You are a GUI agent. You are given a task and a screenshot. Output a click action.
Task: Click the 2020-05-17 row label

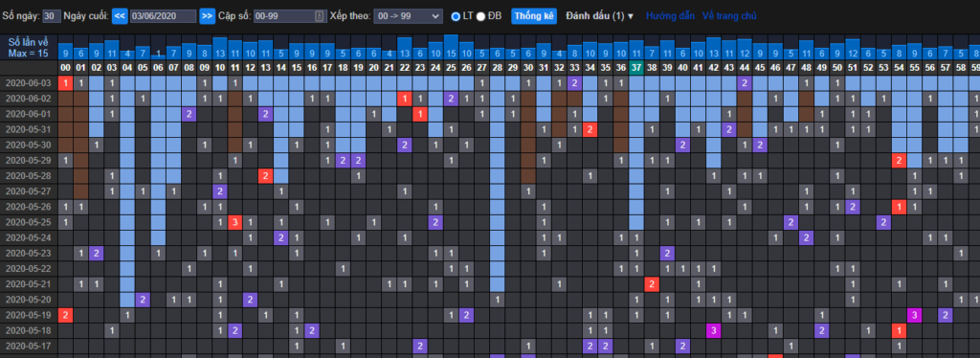pyautogui.click(x=29, y=347)
